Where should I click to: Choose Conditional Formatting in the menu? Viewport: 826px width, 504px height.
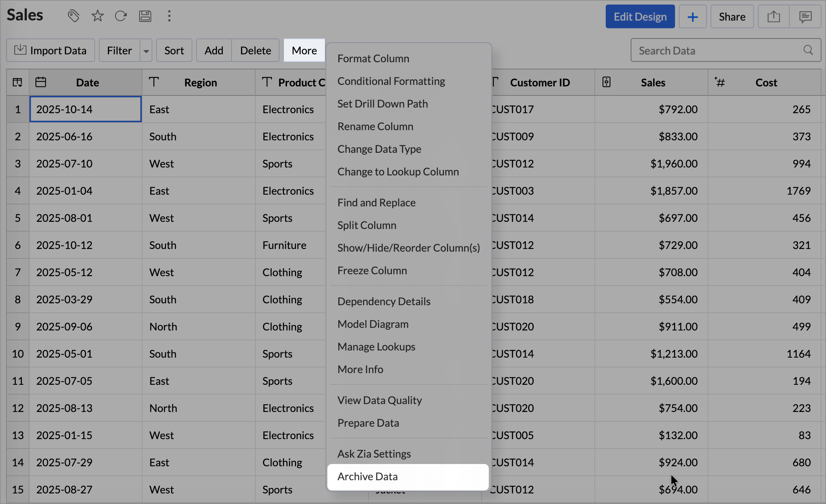click(x=391, y=81)
